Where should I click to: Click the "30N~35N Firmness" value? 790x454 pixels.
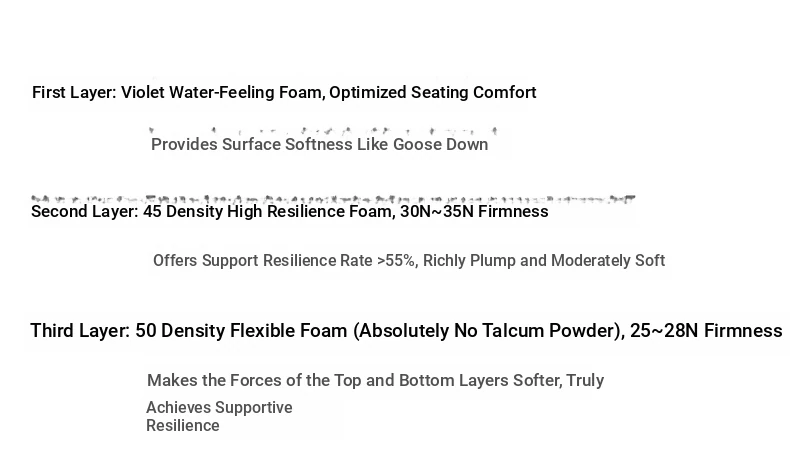(x=474, y=211)
